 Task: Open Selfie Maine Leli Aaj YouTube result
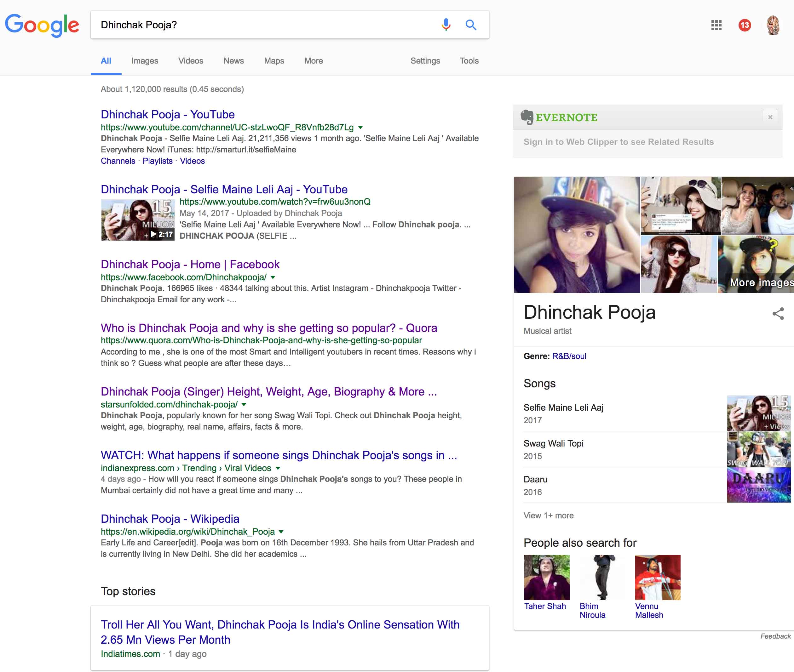pos(224,189)
